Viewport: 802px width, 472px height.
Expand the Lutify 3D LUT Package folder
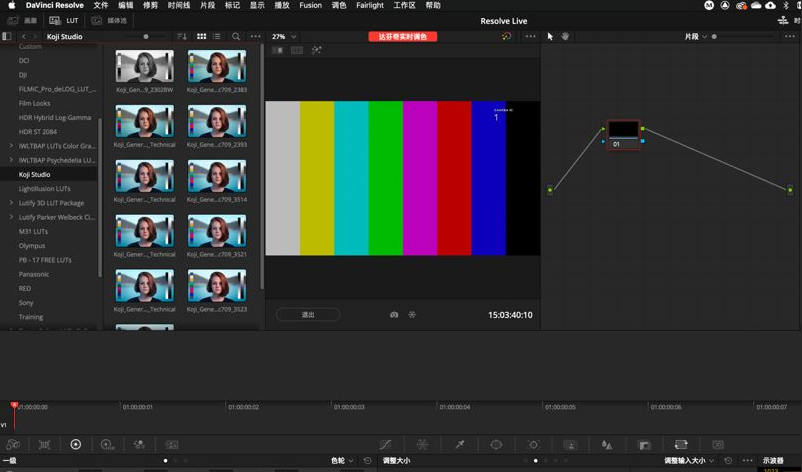[11, 203]
